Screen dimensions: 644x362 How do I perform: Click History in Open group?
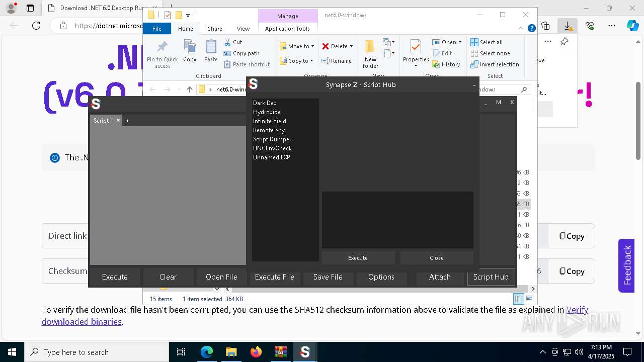[x=446, y=64]
